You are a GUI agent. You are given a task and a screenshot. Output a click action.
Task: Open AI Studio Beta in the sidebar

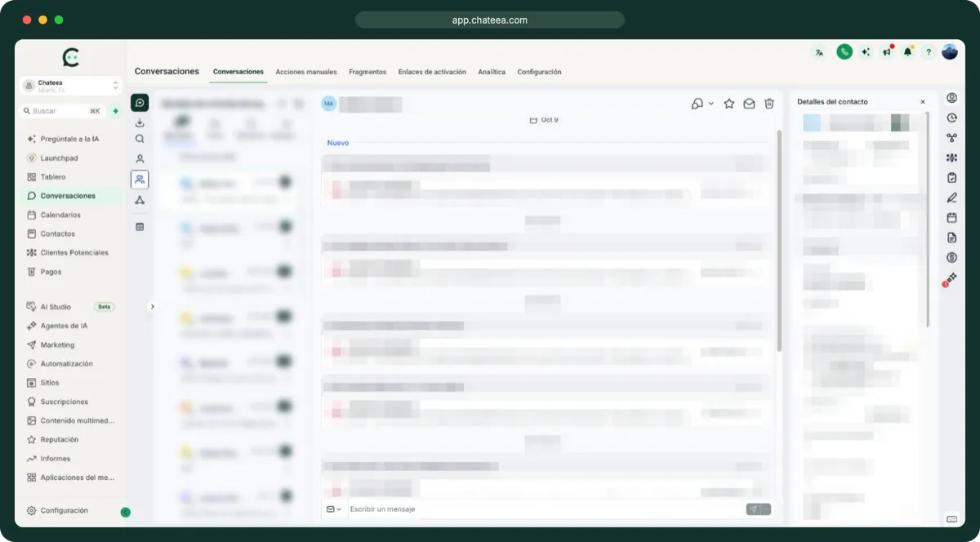point(71,307)
